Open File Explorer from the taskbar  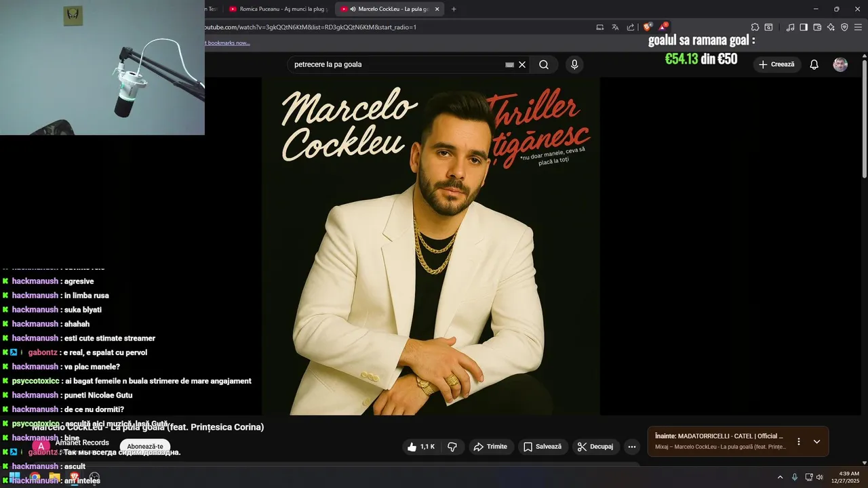pos(54,477)
